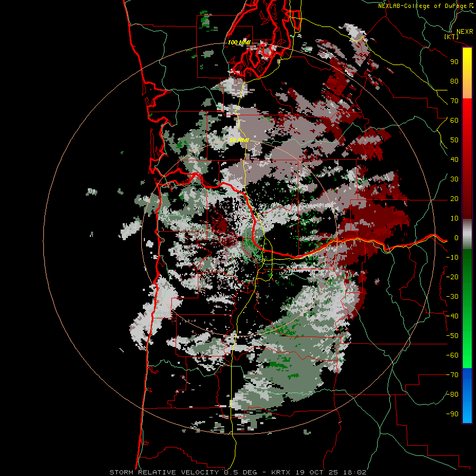Click the NEXLAB-College of DuPage label
476x476 pixels.
423,6
